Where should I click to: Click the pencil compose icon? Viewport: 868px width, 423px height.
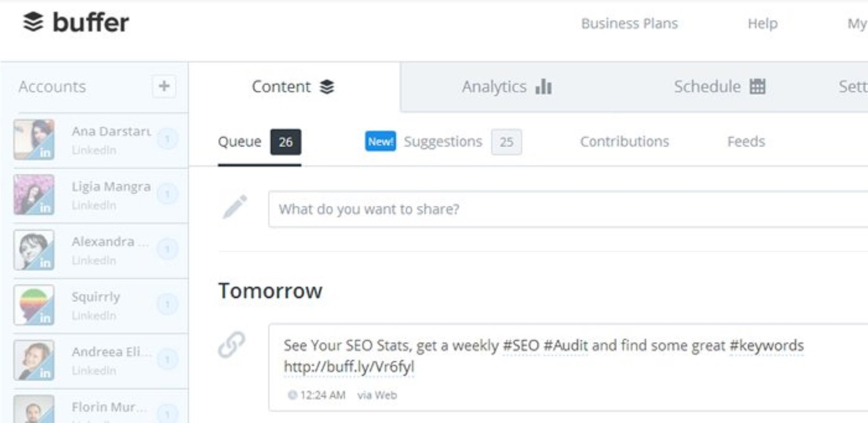pyautogui.click(x=235, y=206)
